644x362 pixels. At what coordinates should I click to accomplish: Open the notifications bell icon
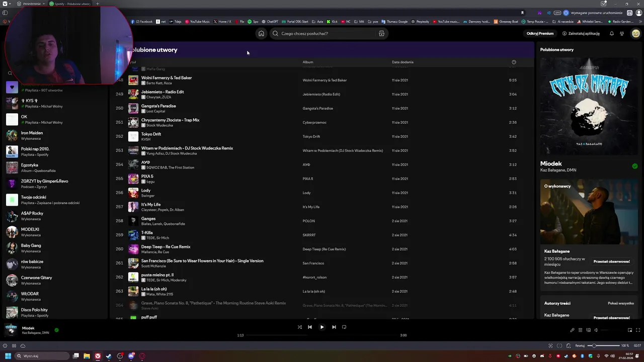pos(612,34)
